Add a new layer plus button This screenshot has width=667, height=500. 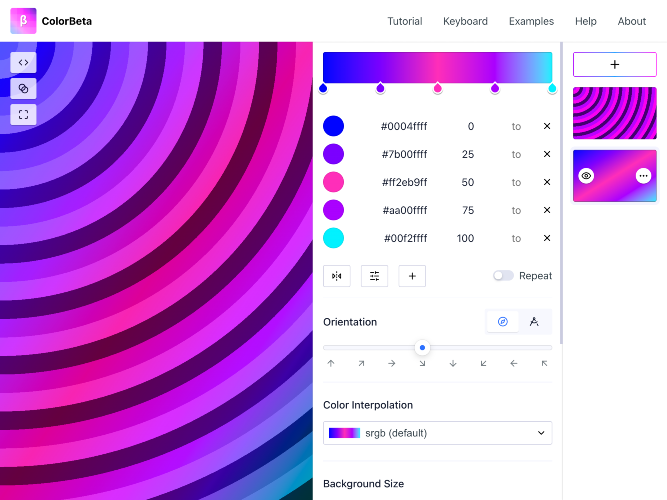tap(615, 65)
